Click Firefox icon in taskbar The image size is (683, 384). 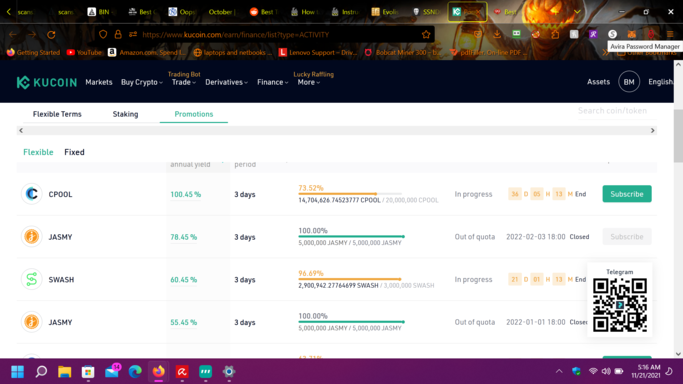click(x=159, y=371)
